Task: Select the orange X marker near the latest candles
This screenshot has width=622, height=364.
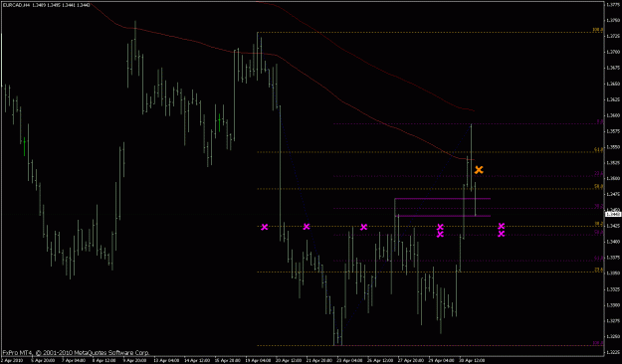Action: point(479,170)
